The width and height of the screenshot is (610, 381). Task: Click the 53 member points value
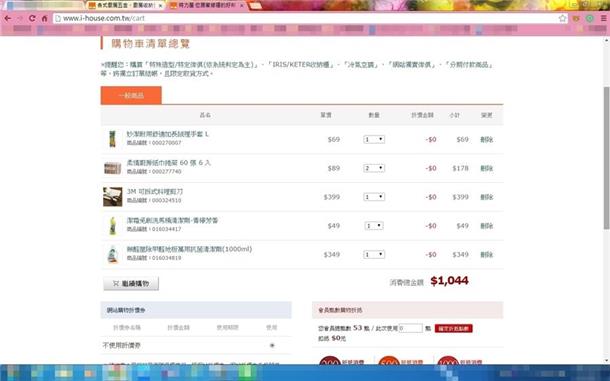click(x=358, y=328)
